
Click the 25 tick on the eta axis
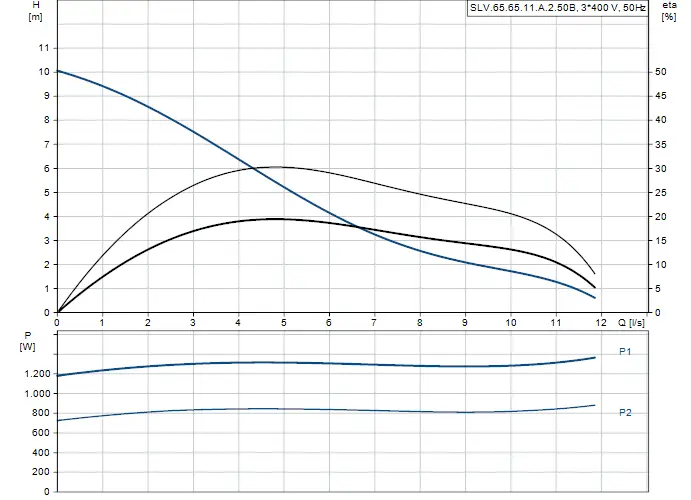tap(661, 193)
